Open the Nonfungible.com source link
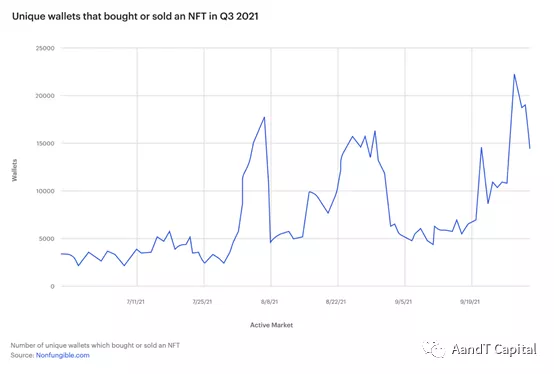 63,355
